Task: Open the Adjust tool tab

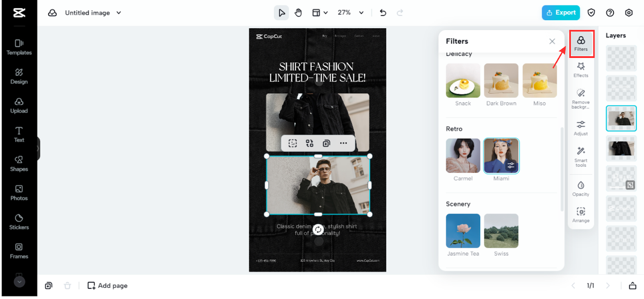Action: point(581,128)
